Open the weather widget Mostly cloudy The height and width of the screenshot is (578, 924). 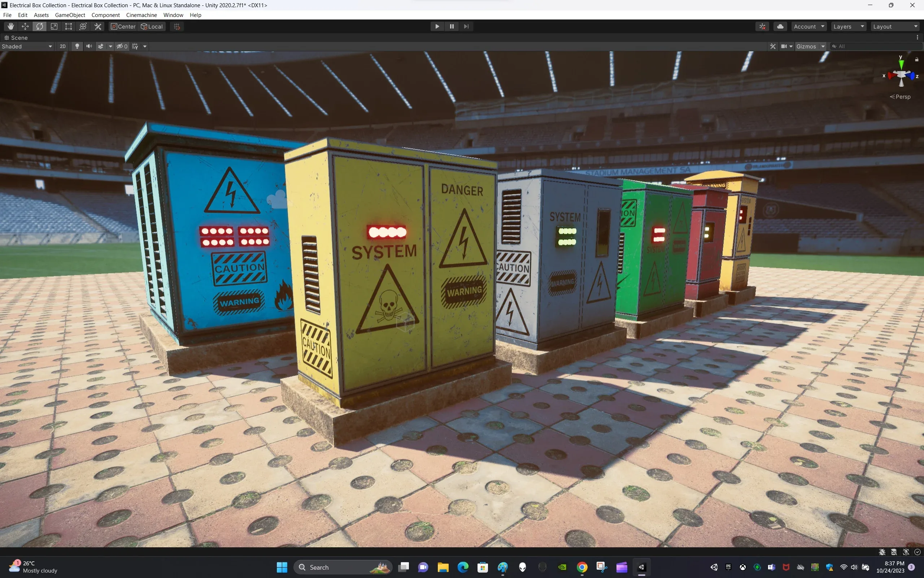click(x=33, y=566)
